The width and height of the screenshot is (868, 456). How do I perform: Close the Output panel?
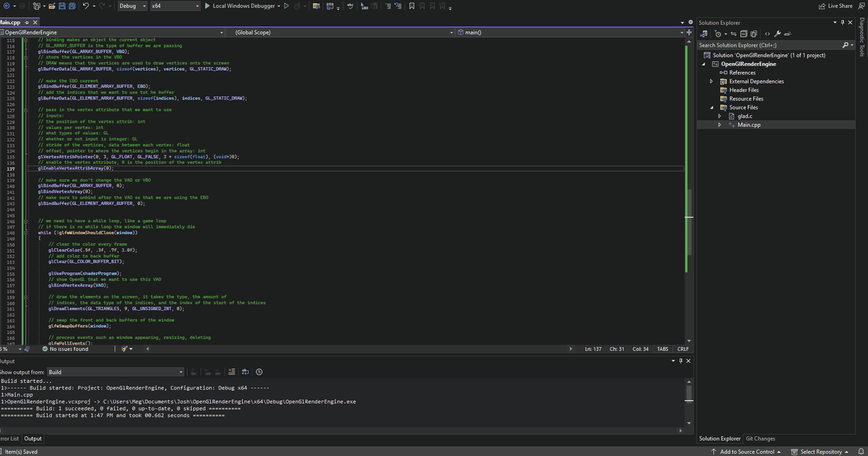pyautogui.click(x=688, y=361)
